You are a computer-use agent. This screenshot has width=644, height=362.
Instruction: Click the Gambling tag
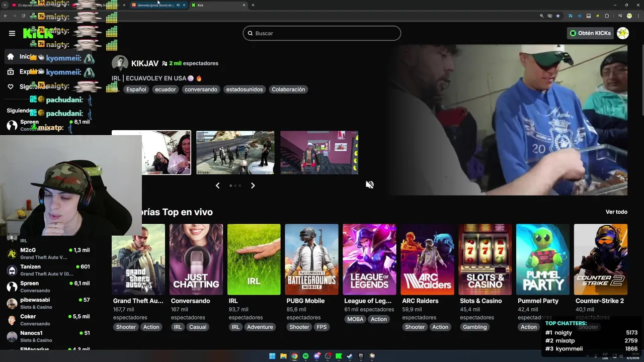(475, 327)
